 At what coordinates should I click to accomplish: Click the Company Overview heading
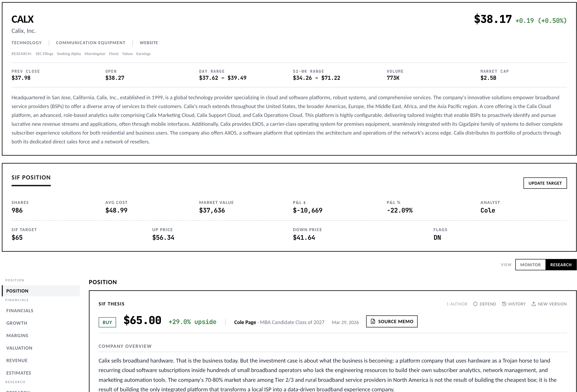[125, 346]
